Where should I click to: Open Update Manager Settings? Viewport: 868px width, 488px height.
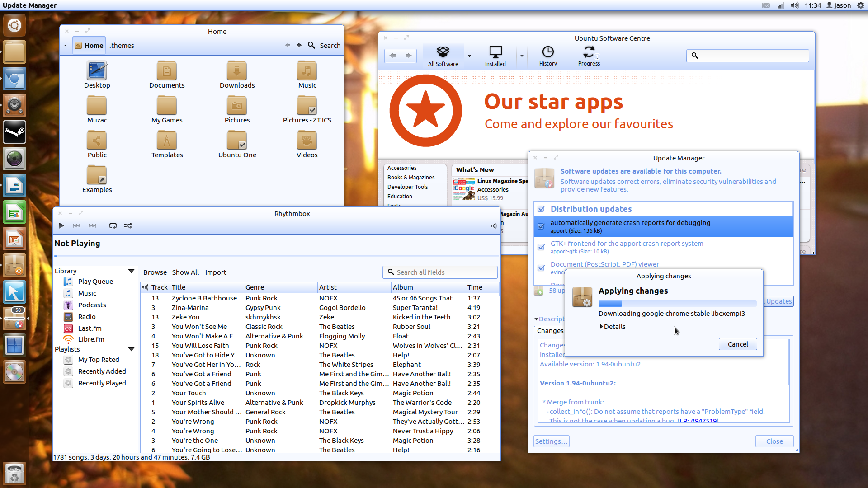click(551, 441)
